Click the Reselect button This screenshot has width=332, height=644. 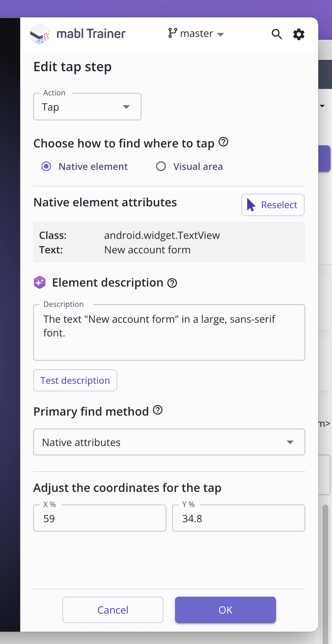[x=273, y=205]
